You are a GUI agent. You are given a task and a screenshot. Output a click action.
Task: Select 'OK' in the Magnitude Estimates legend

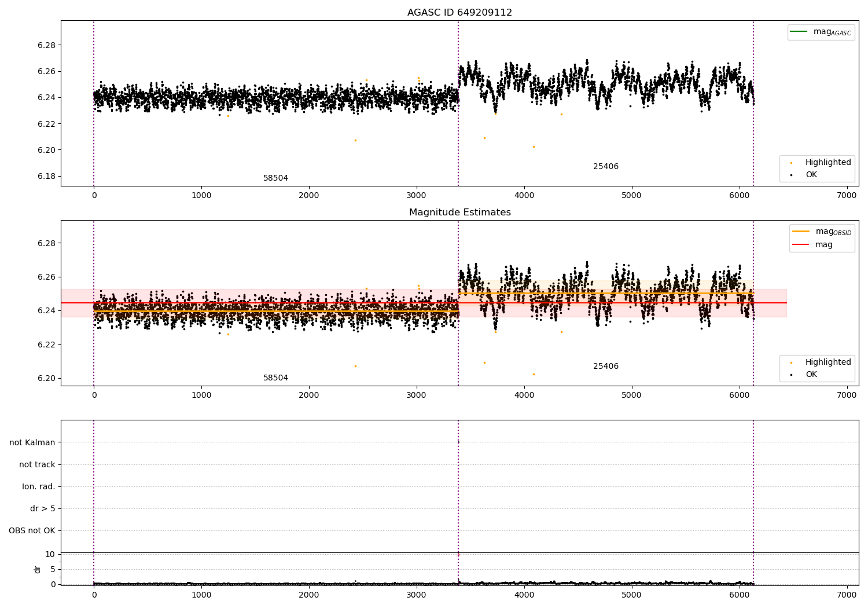[811, 375]
